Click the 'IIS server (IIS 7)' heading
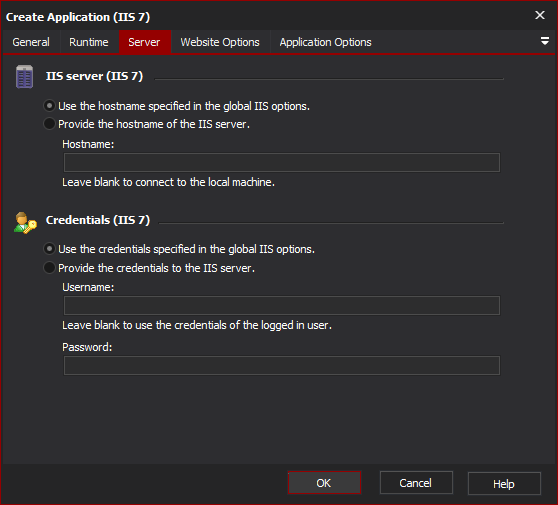 click(94, 76)
